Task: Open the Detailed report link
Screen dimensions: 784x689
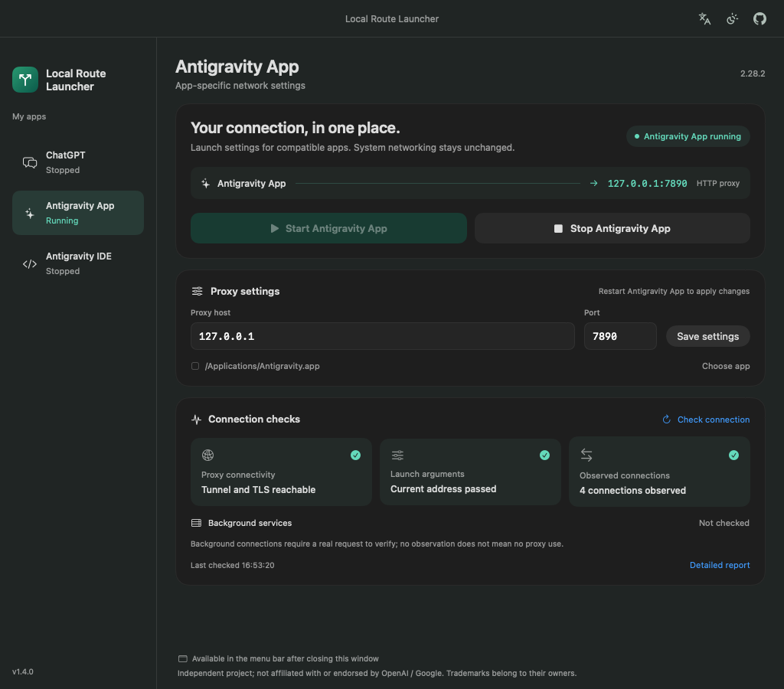Action: [x=720, y=565]
